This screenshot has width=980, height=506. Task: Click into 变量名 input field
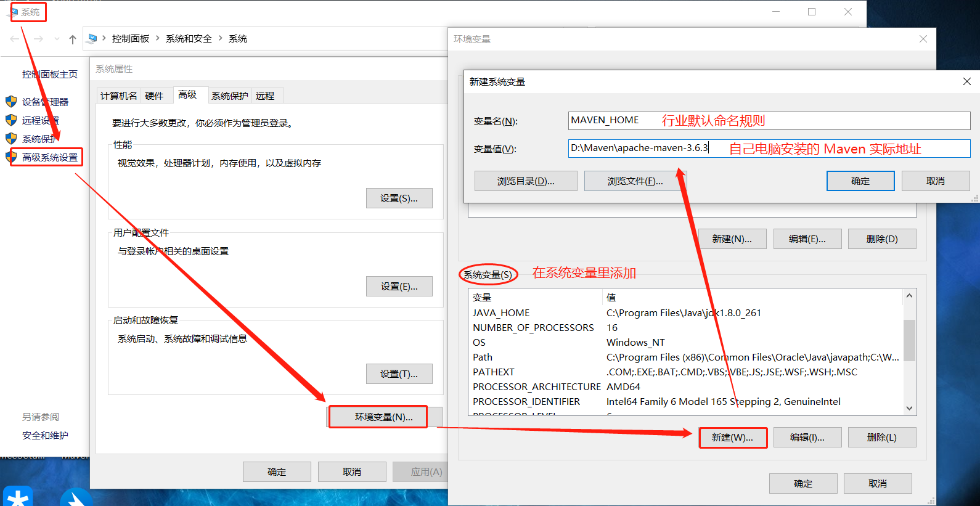pyautogui.click(x=769, y=120)
